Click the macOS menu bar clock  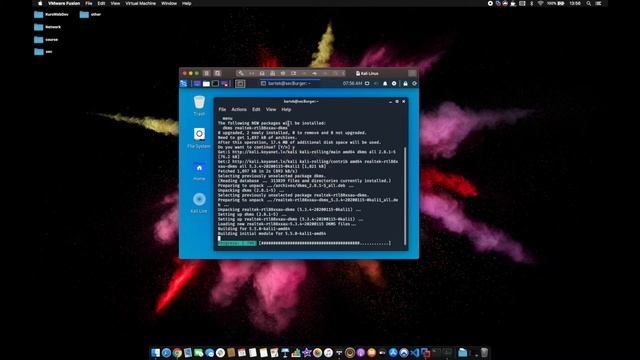[575, 3]
